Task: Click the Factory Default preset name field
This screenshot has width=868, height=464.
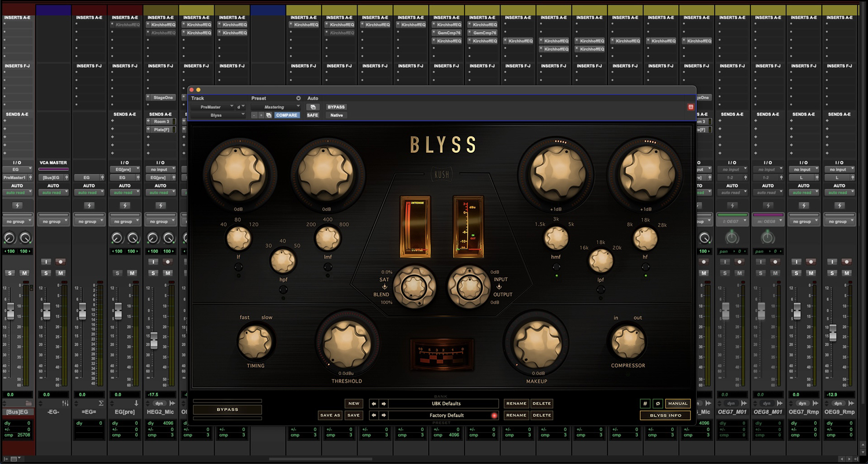Action: [x=443, y=415]
